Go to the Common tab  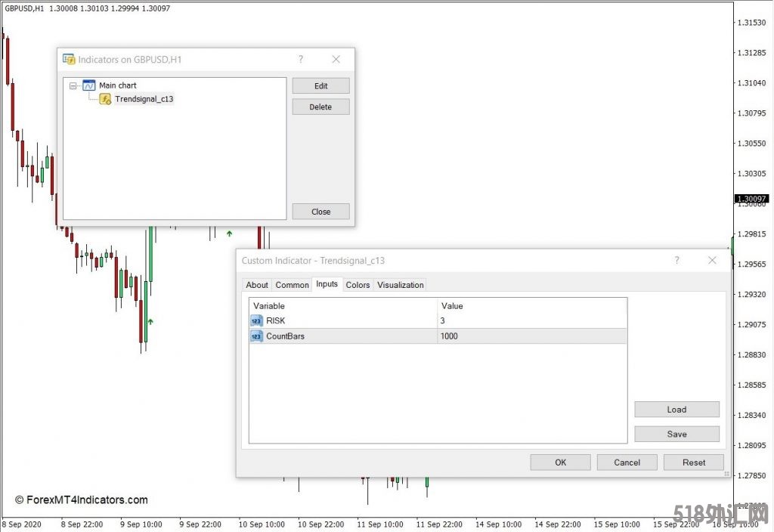(292, 285)
